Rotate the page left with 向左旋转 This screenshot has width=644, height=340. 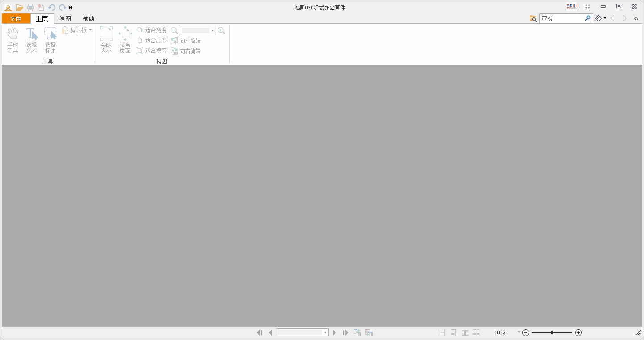[x=186, y=40]
